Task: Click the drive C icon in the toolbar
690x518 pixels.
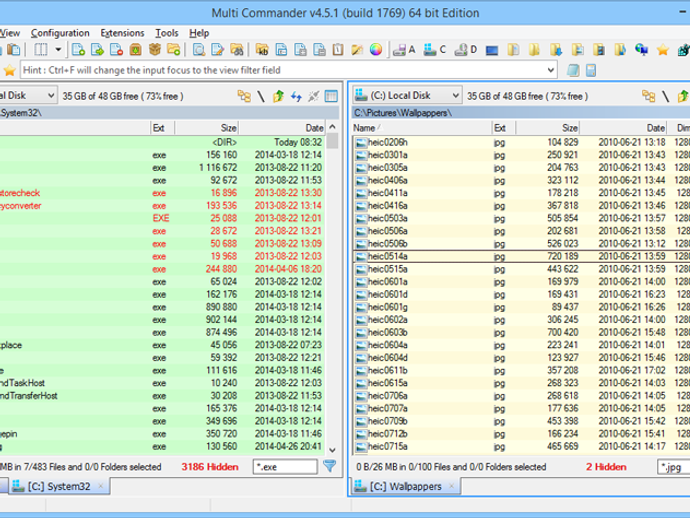Action: click(436, 49)
